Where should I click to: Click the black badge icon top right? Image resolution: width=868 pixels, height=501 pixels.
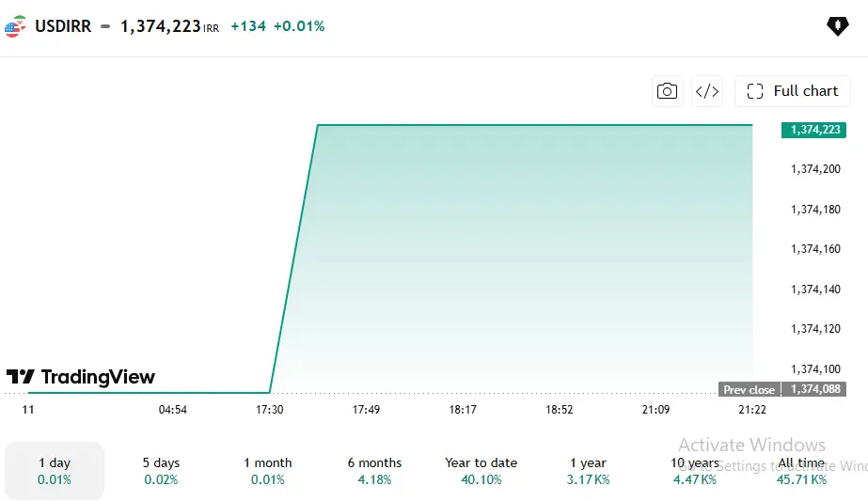click(x=838, y=26)
